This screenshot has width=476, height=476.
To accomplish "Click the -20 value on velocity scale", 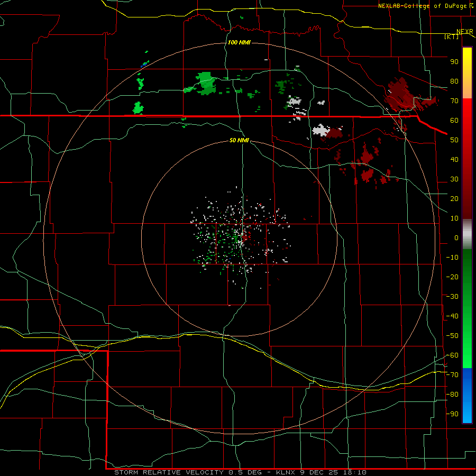I will click(452, 277).
